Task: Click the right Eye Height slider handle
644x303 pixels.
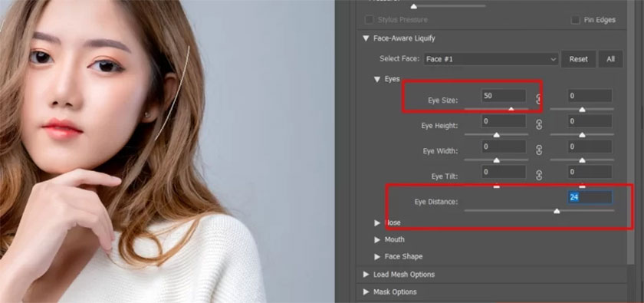Action: point(582,135)
